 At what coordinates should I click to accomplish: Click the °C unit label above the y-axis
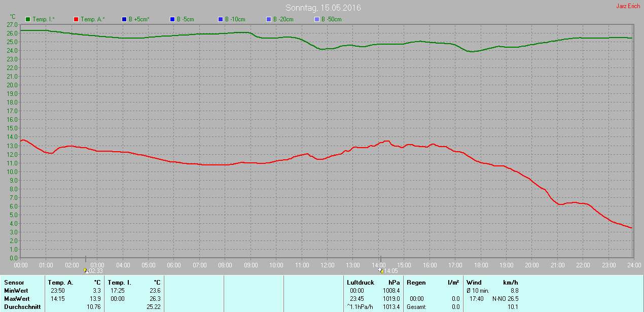click(13, 17)
